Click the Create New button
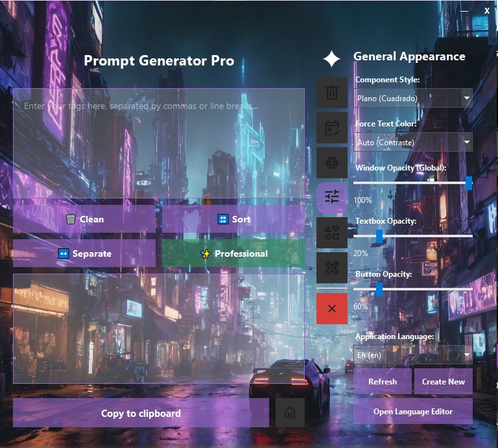The image size is (498, 448). (x=444, y=381)
